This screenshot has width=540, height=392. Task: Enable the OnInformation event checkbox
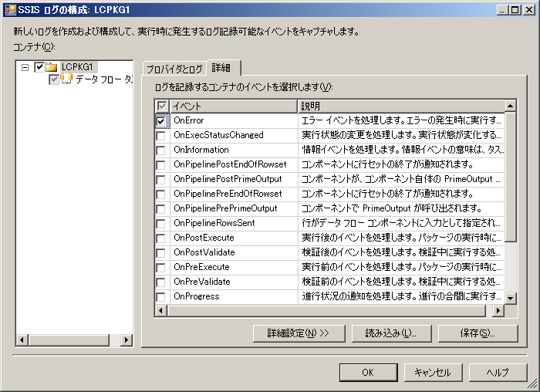pos(160,150)
